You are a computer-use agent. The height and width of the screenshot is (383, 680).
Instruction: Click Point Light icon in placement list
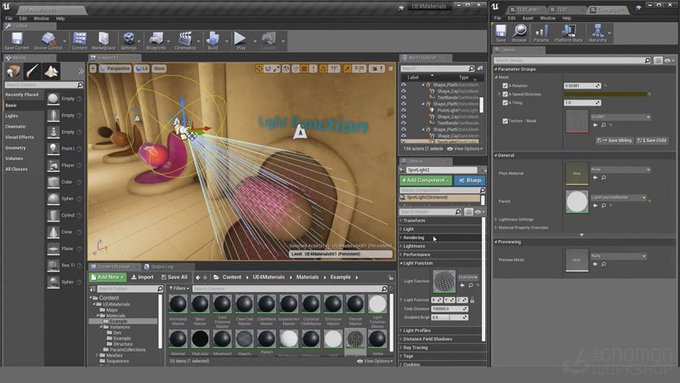point(53,148)
